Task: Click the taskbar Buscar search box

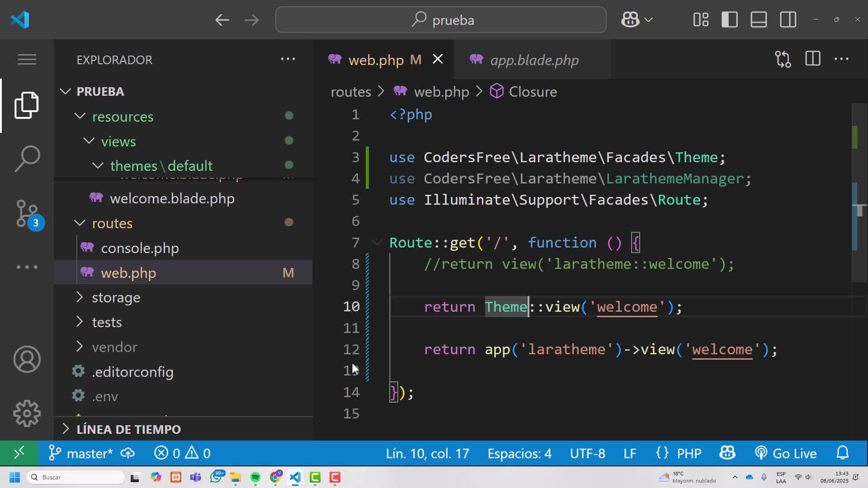Action: click(x=75, y=477)
